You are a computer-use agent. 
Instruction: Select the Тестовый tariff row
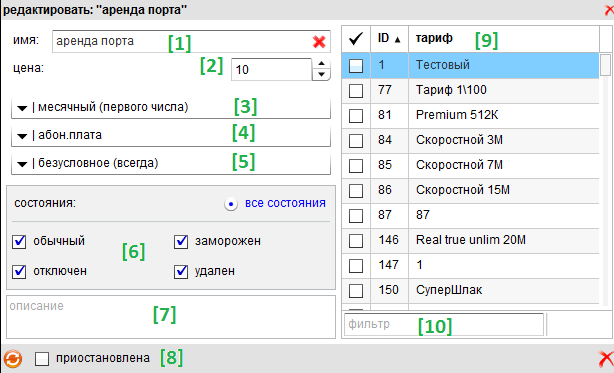470,65
